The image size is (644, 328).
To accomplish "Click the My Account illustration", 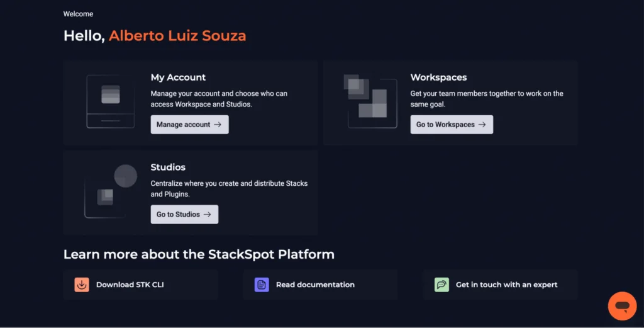I will [x=111, y=101].
